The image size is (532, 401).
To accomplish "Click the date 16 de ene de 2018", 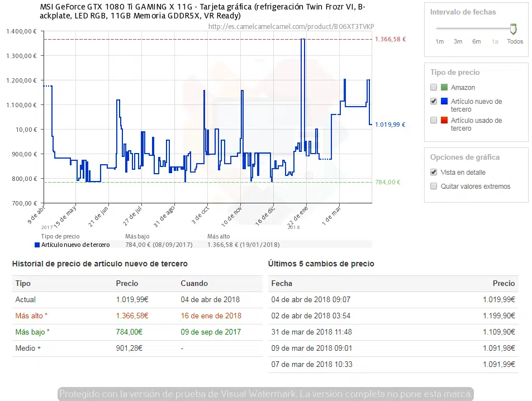I will coord(211,316).
